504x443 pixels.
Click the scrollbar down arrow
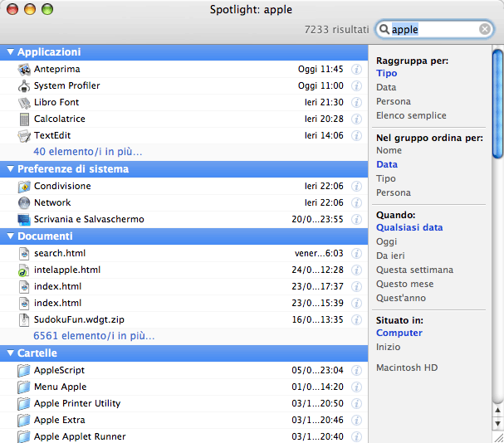point(497,423)
